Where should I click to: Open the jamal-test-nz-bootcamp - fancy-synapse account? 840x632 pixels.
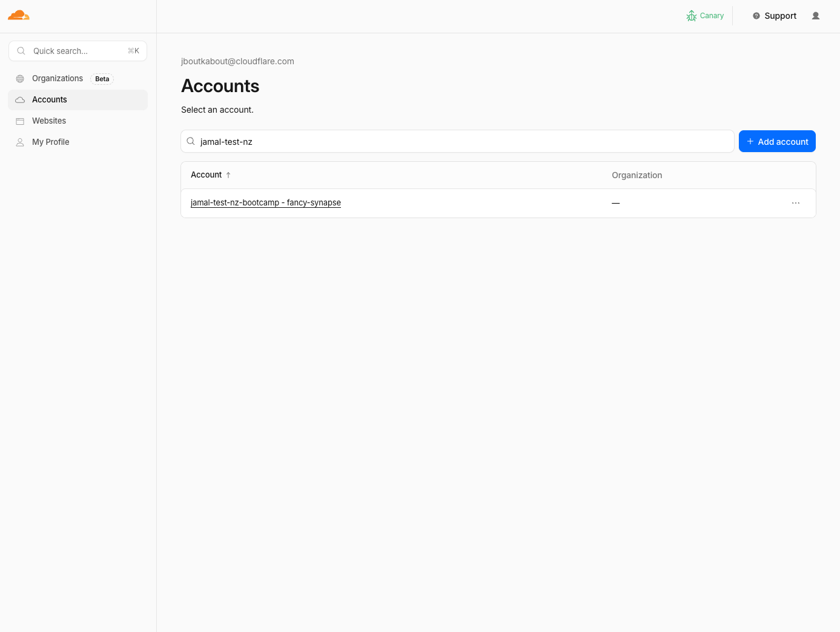click(266, 202)
